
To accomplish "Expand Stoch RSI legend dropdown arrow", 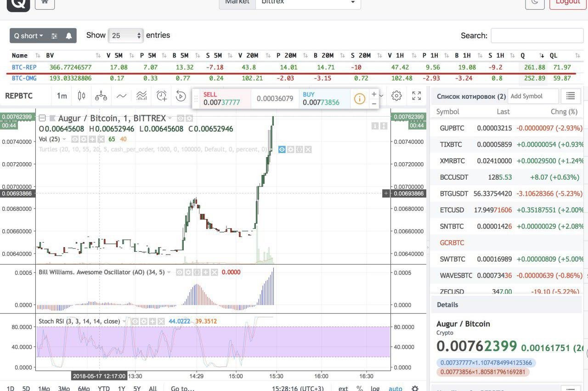I will (124, 321).
